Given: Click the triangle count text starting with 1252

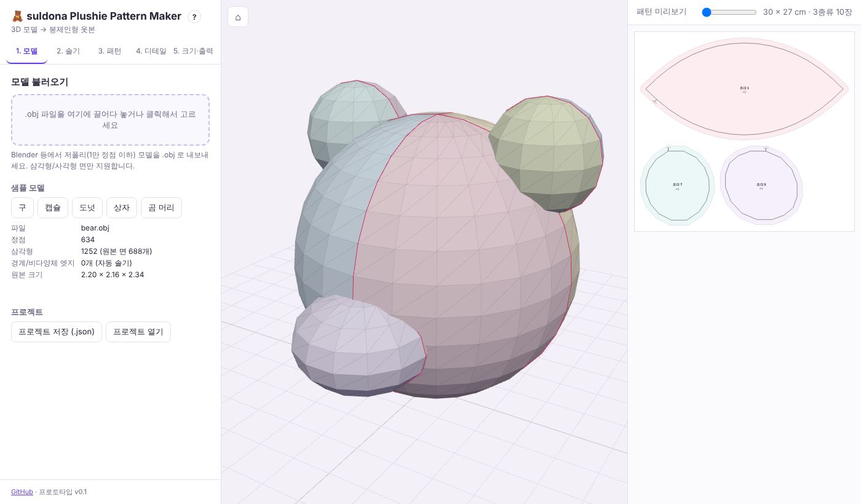Looking at the screenshot, I should 117,251.
